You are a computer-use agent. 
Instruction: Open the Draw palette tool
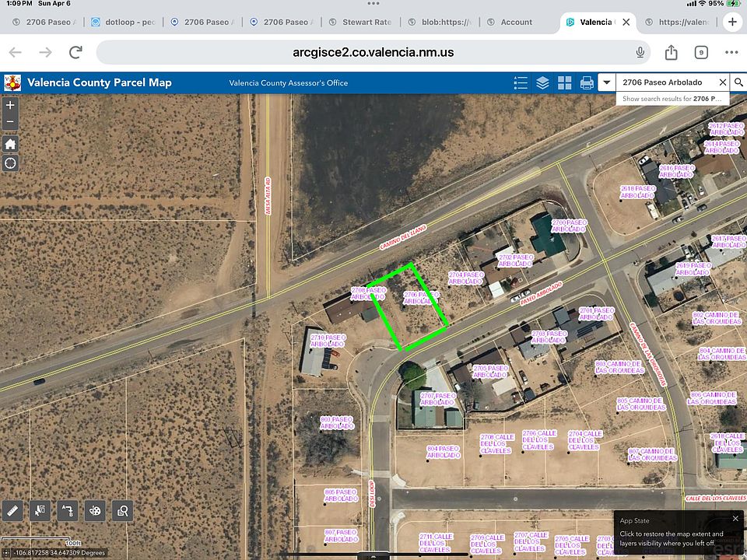coord(95,511)
